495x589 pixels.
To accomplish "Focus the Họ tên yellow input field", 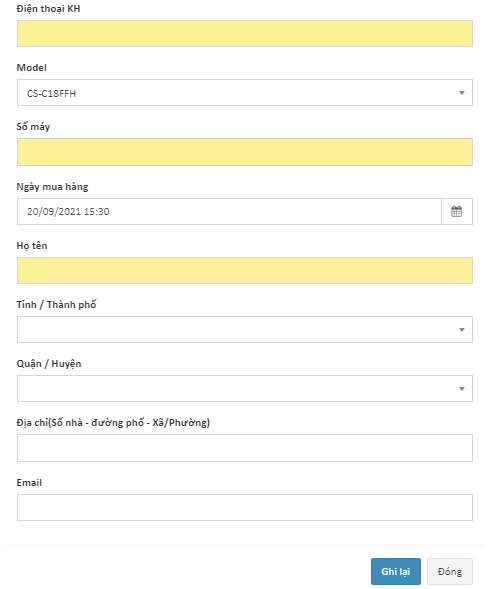I will 244,270.
